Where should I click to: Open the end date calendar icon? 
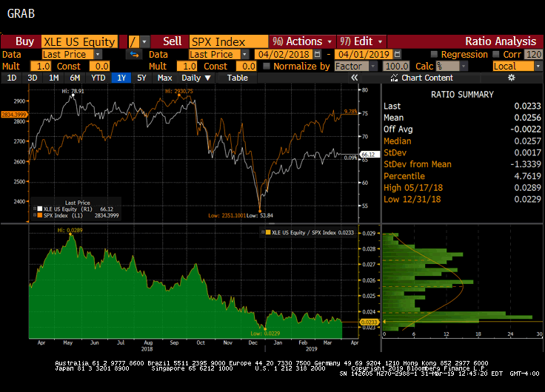coord(398,55)
